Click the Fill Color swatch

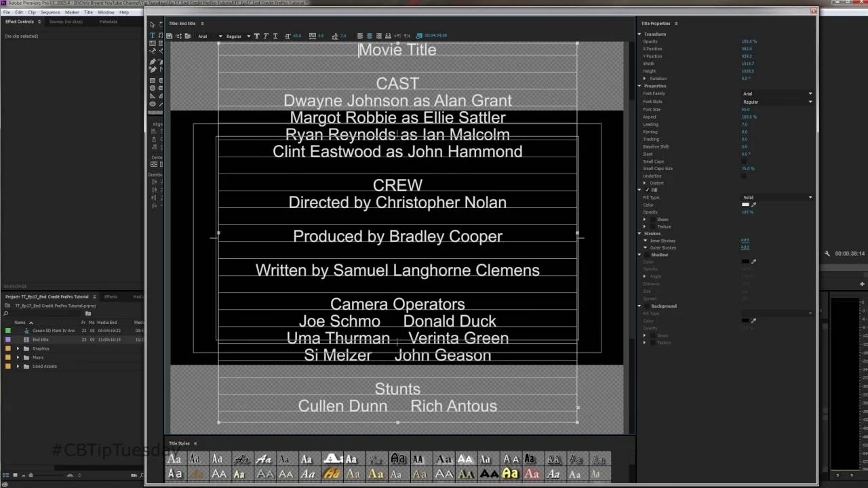(746, 205)
